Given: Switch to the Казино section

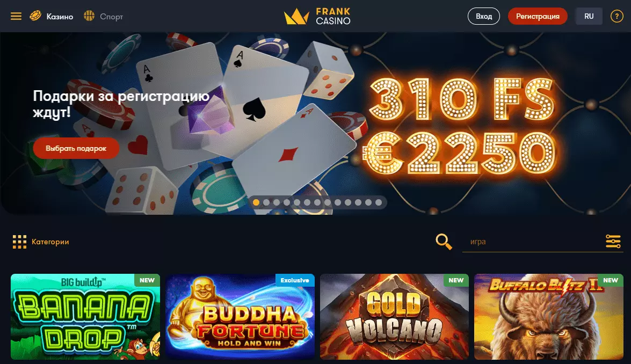Looking at the screenshot, I should [60, 17].
